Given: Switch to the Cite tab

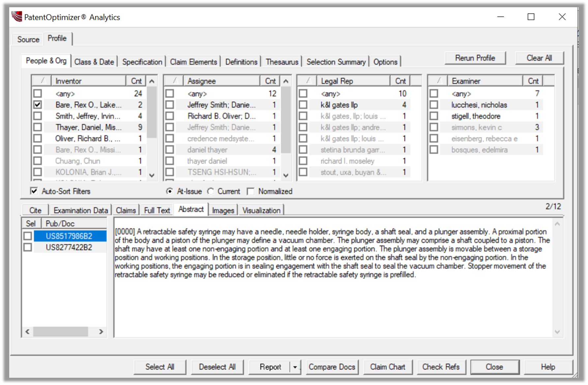Looking at the screenshot, I should click(x=35, y=210).
